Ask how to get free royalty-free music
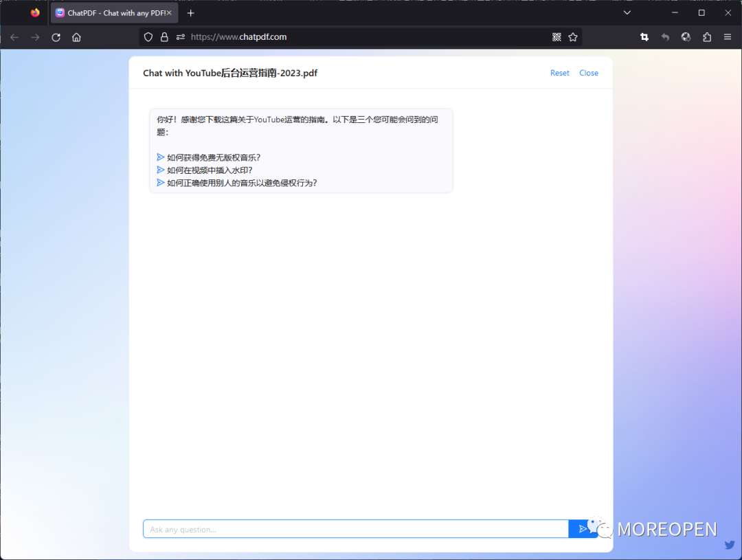 coord(209,157)
